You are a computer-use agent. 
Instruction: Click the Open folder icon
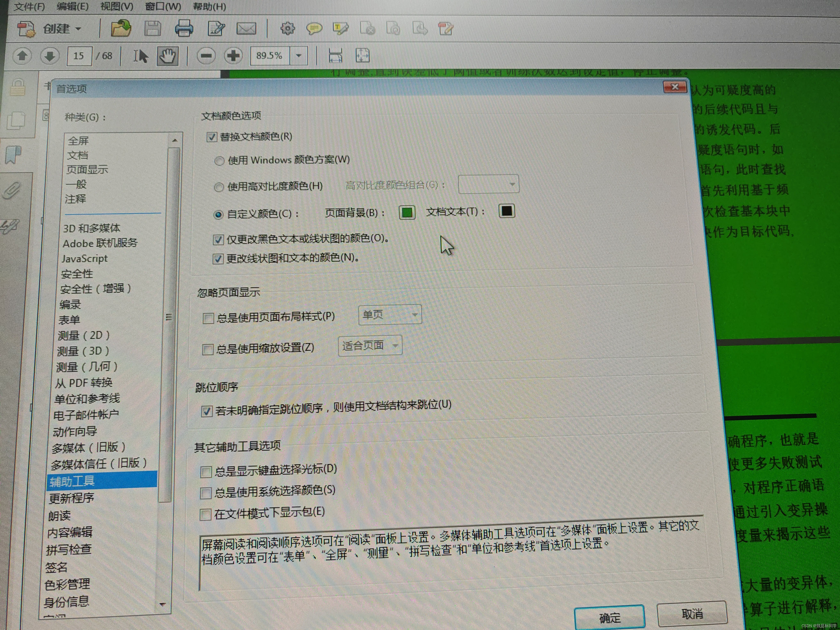(x=121, y=29)
